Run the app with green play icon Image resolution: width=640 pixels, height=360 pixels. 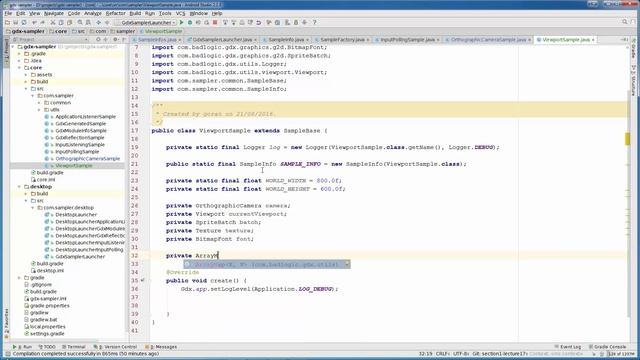coord(182,22)
